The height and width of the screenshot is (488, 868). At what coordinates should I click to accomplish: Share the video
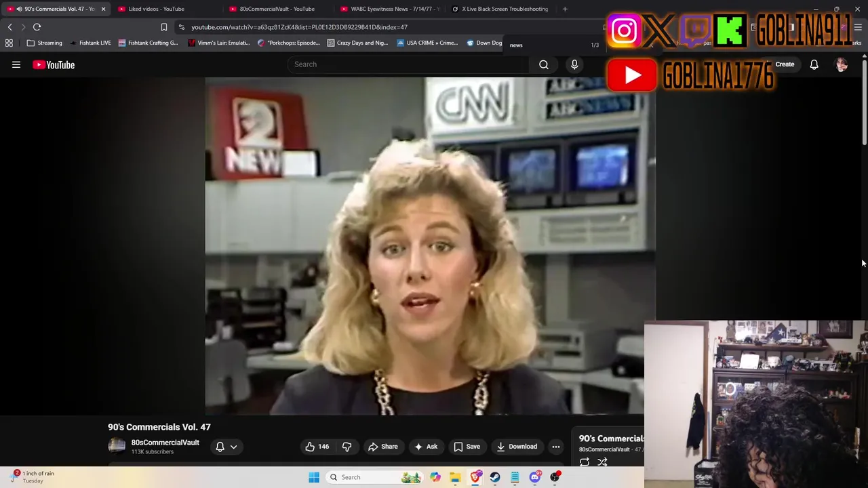point(383,447)
